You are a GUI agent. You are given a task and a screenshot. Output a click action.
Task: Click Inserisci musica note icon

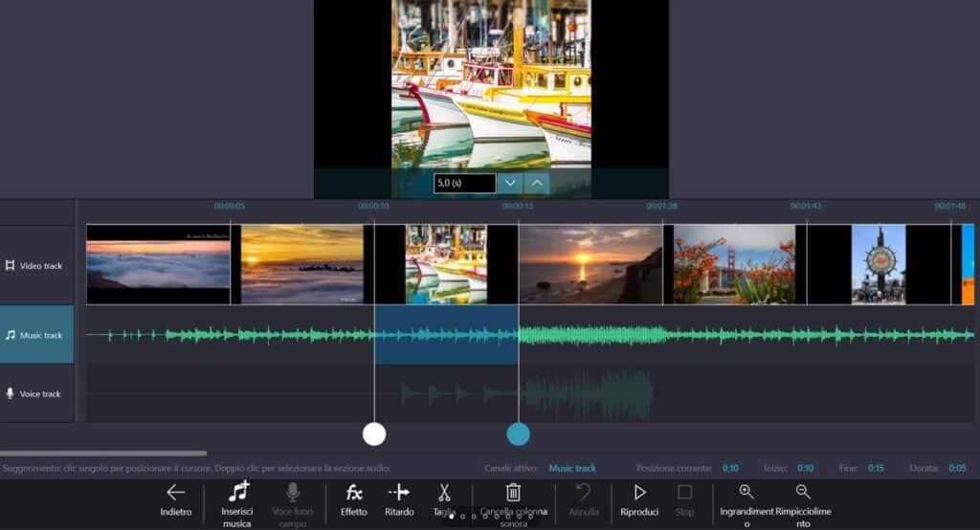click(238, 491)
